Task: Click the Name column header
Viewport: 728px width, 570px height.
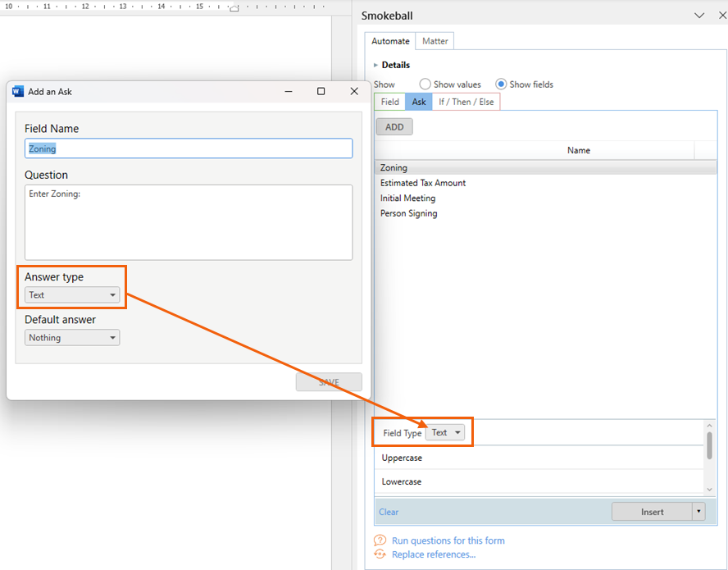Action: pyautogui.click(x=579, y=150)
